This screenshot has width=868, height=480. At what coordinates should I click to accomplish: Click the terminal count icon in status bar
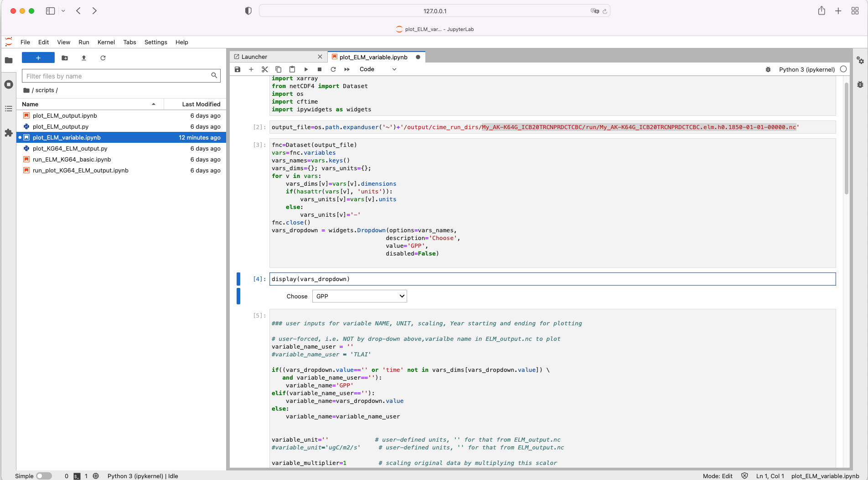(x=77, y=476)
